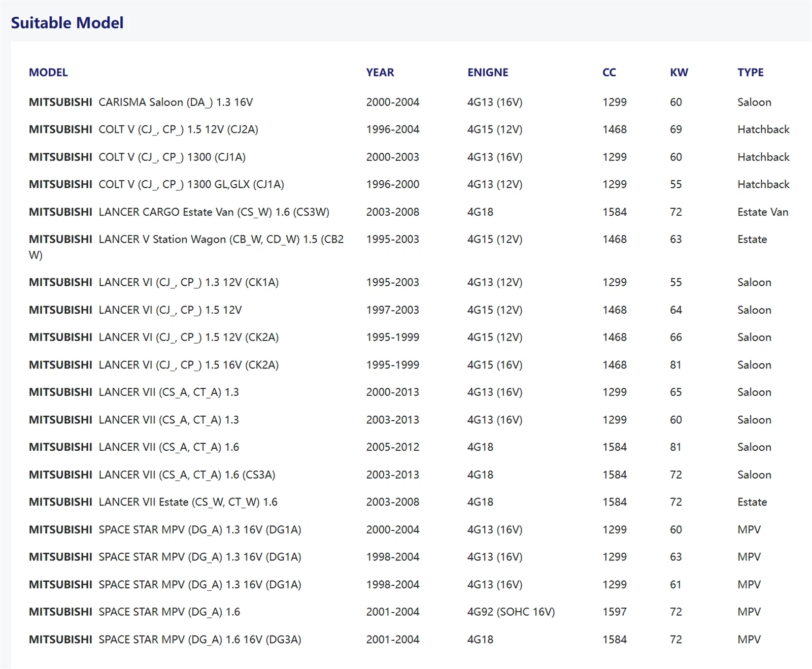The width and height of the screenshot is (812, 669).
Task: Click the 4G92 (SOHC 16V) engine cell
Action: pos(511,612)
